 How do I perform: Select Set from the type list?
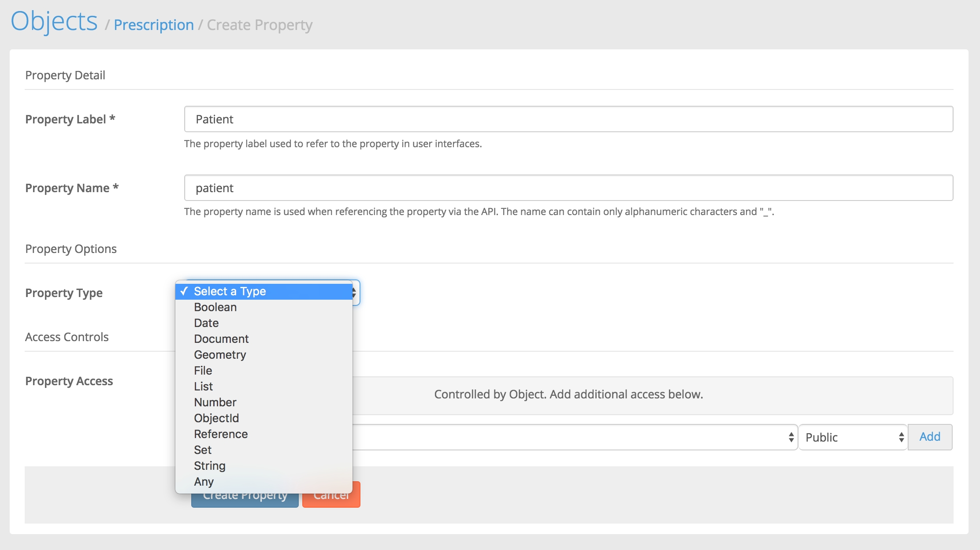coord(264,450)
